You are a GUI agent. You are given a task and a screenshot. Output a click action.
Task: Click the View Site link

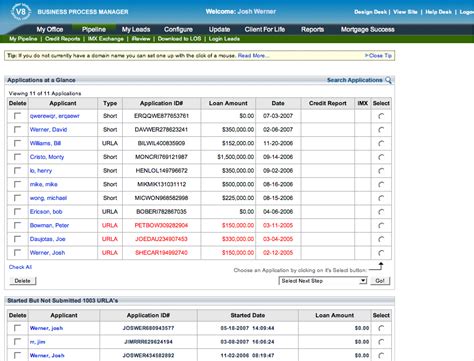click(x=405, y=12)
